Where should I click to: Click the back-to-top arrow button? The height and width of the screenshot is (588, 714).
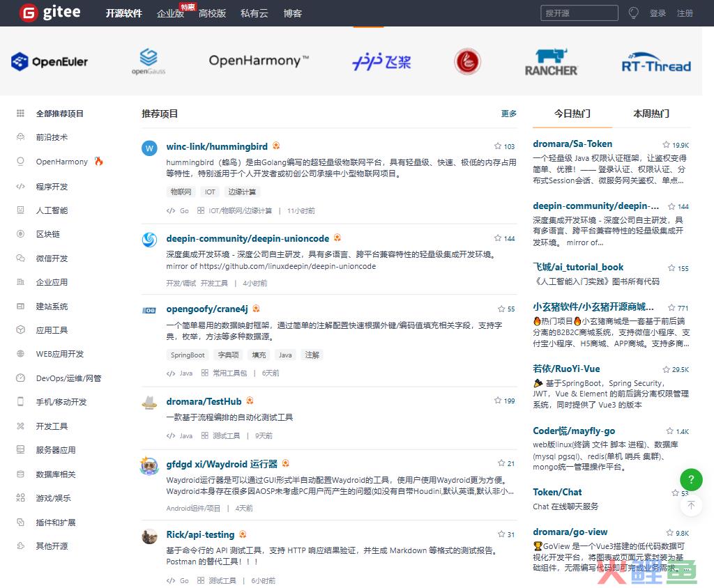click(691, 505)
